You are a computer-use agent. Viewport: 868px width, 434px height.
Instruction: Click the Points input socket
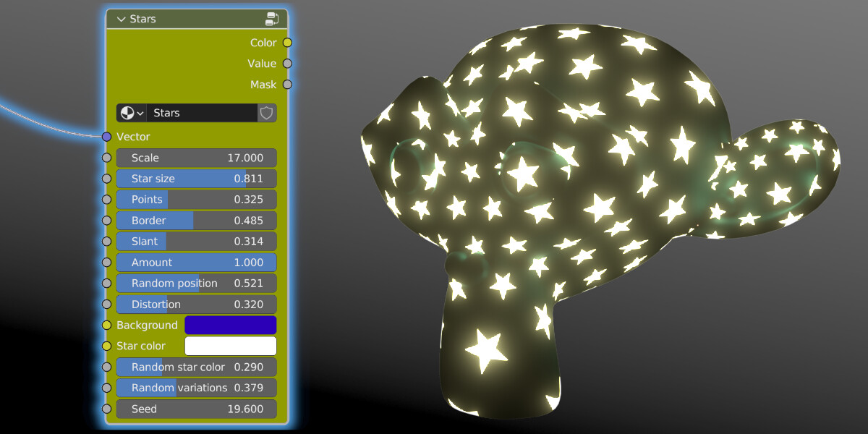pos(107,200)
